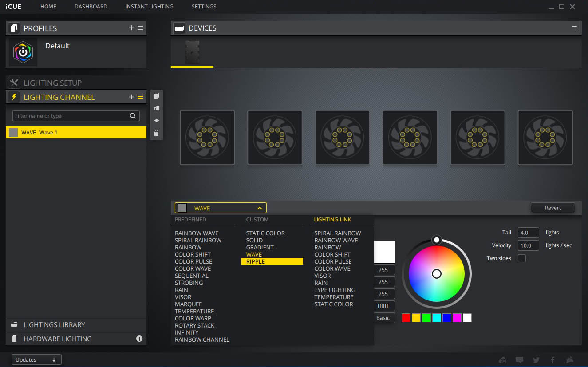This screenshot has height=367, width=588.
Task: Add a new profile with plus icon
Action: click(131, 28)
